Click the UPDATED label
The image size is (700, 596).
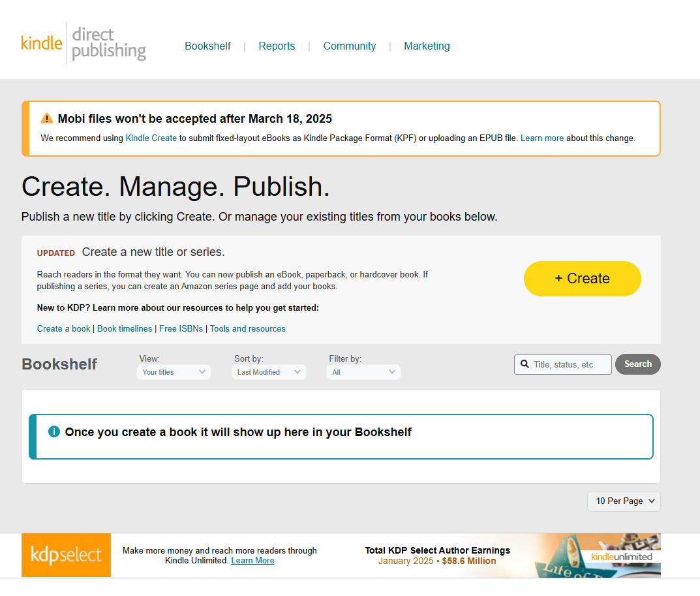pos(56,253)
